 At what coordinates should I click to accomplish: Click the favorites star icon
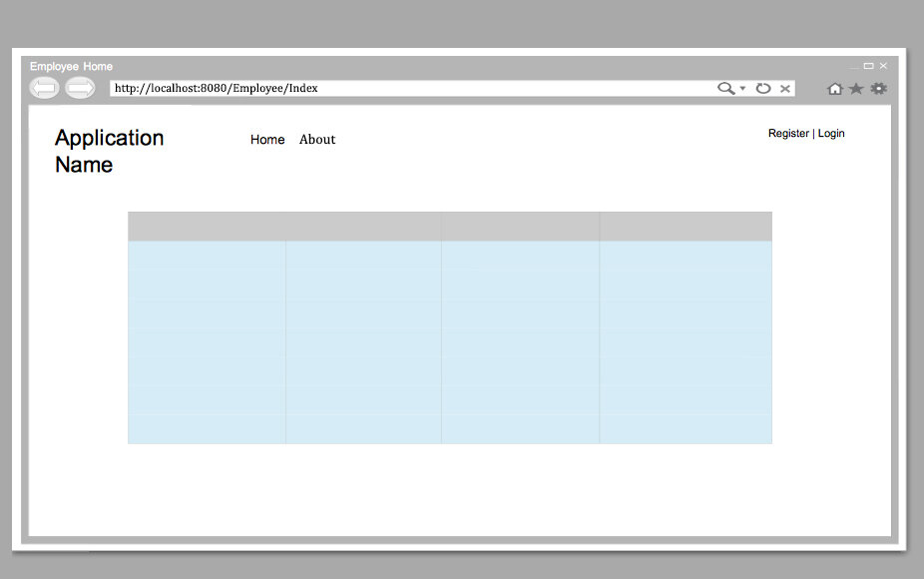tap(856, 89)
